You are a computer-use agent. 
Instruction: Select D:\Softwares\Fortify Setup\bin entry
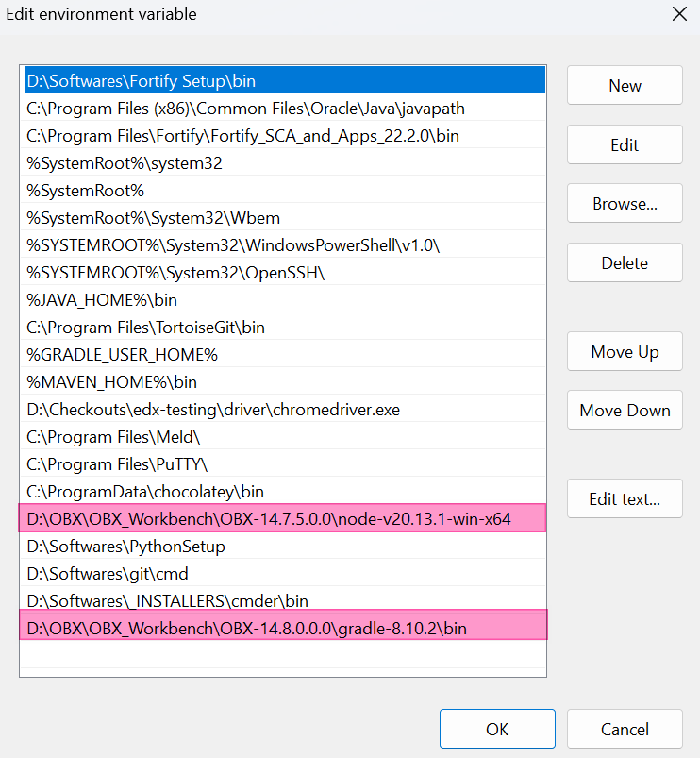coord(285,80)
